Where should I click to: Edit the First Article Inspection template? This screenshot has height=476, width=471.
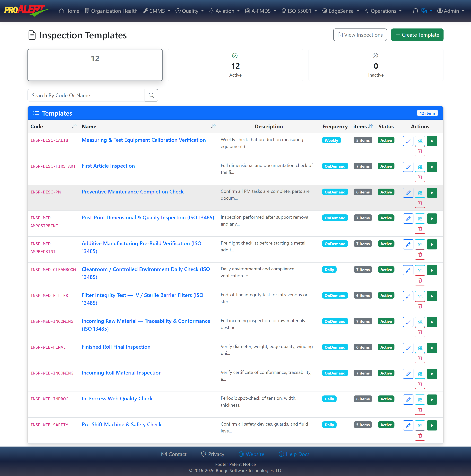[408, 167]
